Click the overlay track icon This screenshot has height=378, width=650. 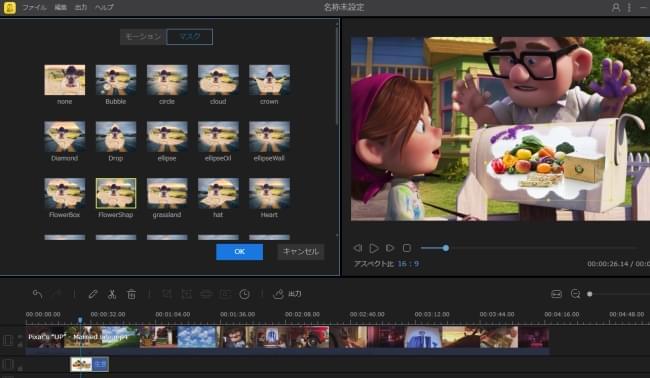click(x=7, y=365)
